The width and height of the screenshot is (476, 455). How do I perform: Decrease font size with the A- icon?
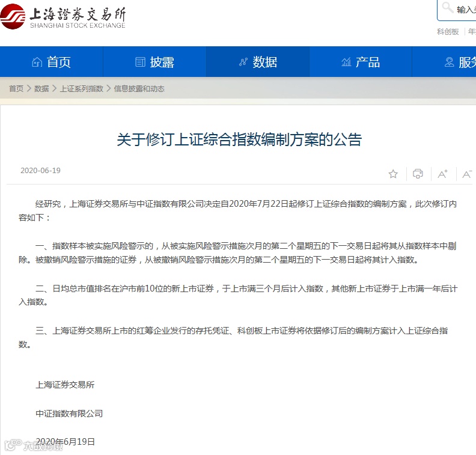point(467,174)
